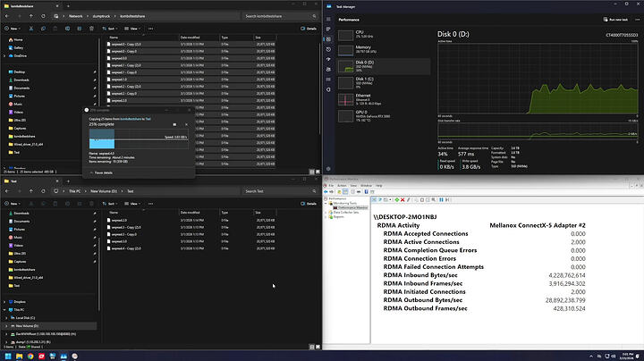Open Processes page in Task Manager sidebar
Screen dimensions: 644x361
328,29
